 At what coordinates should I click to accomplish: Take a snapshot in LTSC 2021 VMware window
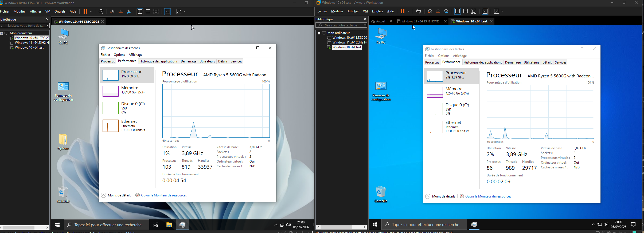(112, 11)
